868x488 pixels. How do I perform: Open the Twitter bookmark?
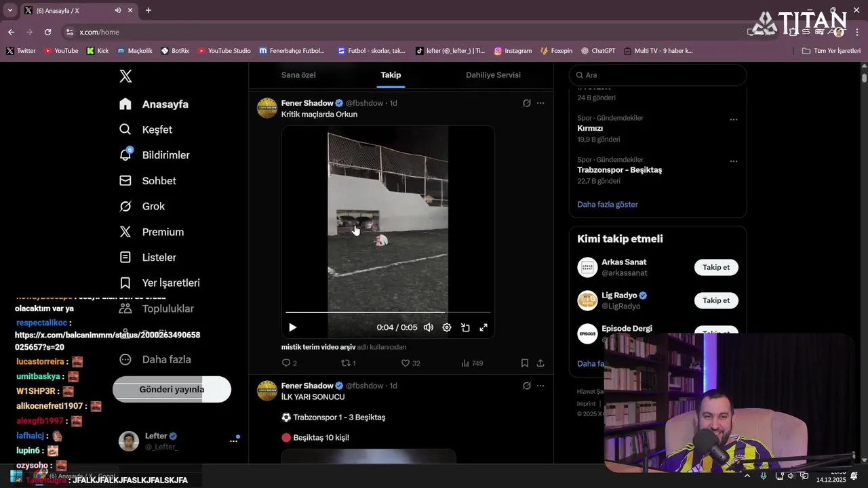[21, 51]
